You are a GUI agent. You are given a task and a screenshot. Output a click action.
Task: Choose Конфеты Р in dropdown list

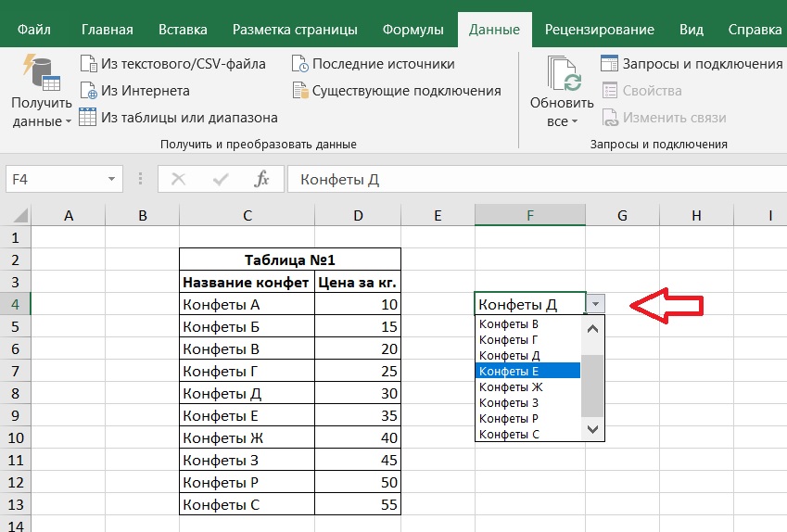(x=527, y=418)
